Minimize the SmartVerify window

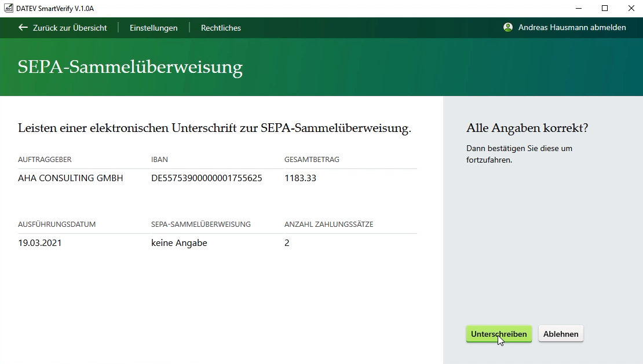point(578,8)
